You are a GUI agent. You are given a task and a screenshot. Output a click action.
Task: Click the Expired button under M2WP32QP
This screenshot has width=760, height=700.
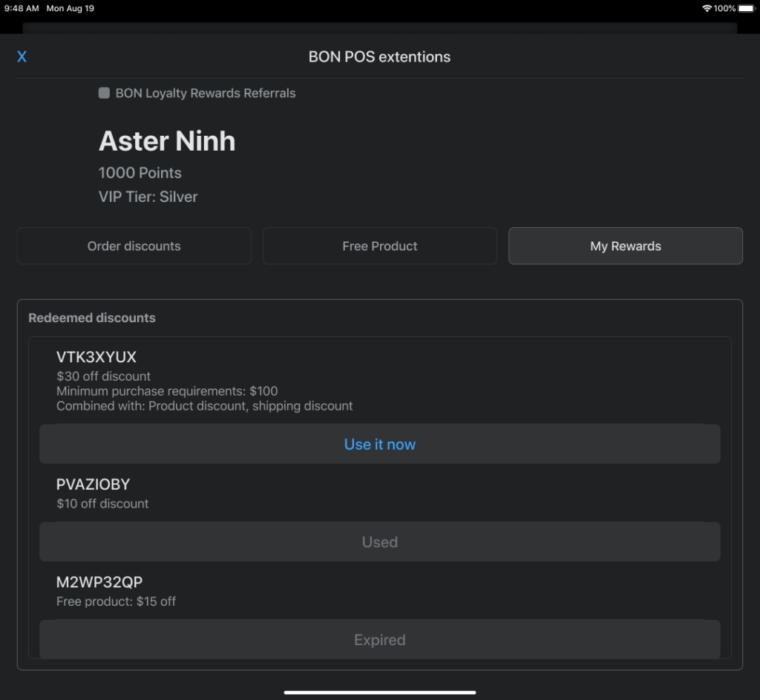[x=379, y=640]
